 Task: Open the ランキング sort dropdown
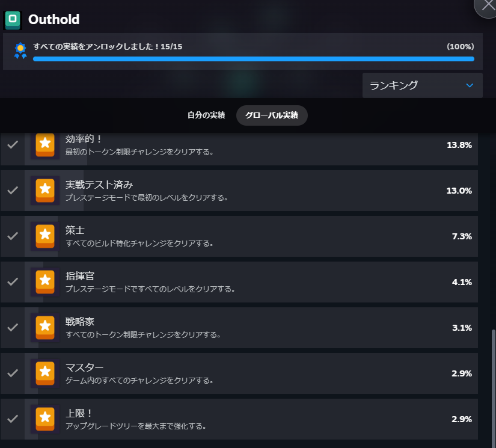[421, 85]
